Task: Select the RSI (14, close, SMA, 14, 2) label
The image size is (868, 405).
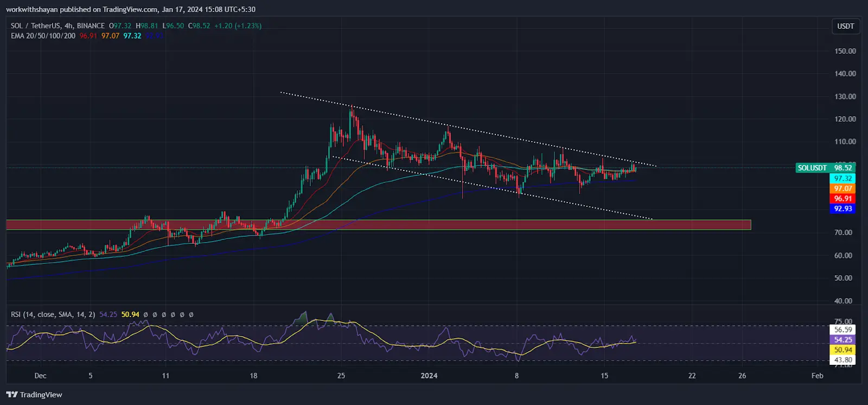Action: pyautogui.click(x=53, y=314)
